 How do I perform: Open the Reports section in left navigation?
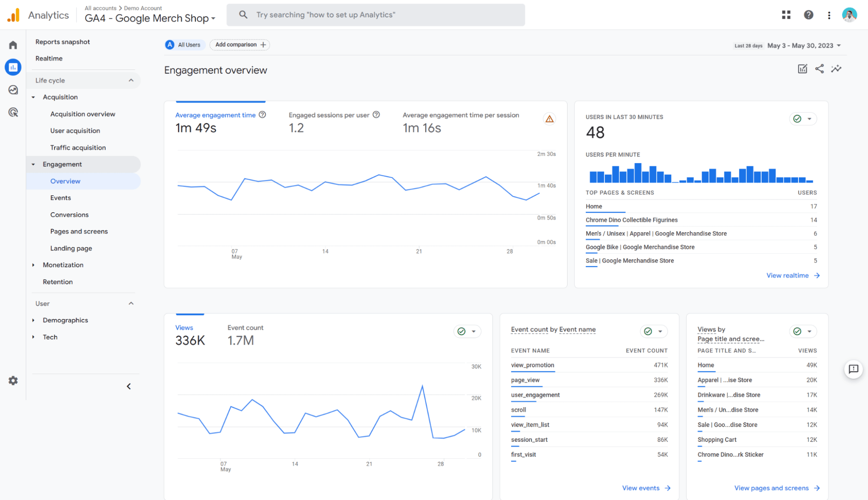coord(13,67)
